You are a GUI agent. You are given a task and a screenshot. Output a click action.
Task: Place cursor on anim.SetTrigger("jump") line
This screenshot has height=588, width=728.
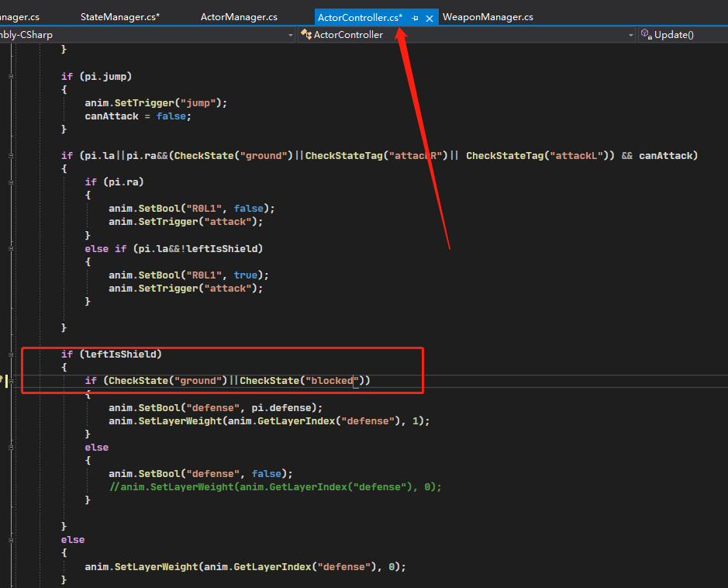(156, 102)
